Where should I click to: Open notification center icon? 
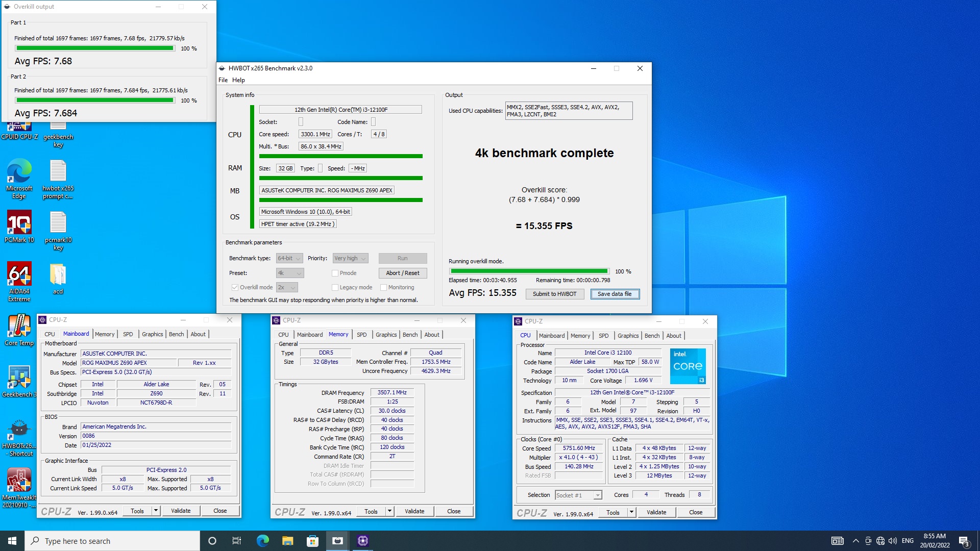[964, 541]
